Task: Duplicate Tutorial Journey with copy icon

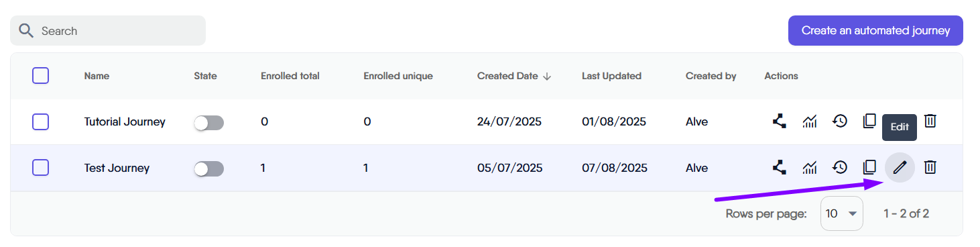Action: 869,121
